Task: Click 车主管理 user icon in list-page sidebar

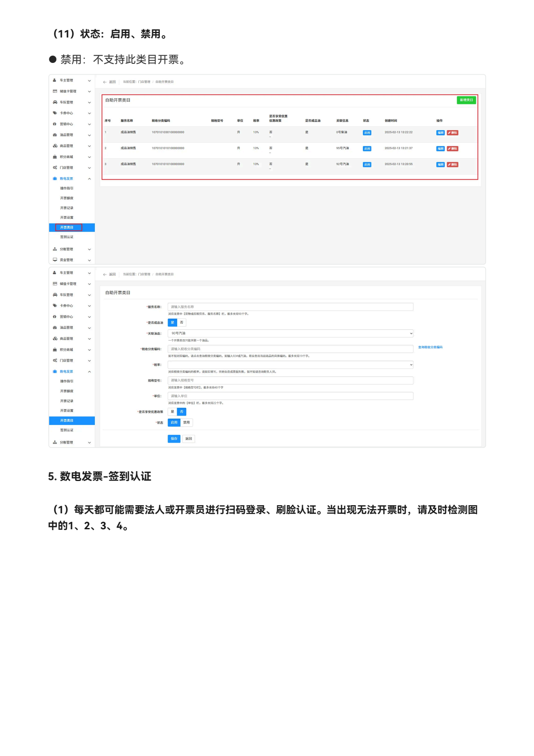Action: [x=55, y=80]
